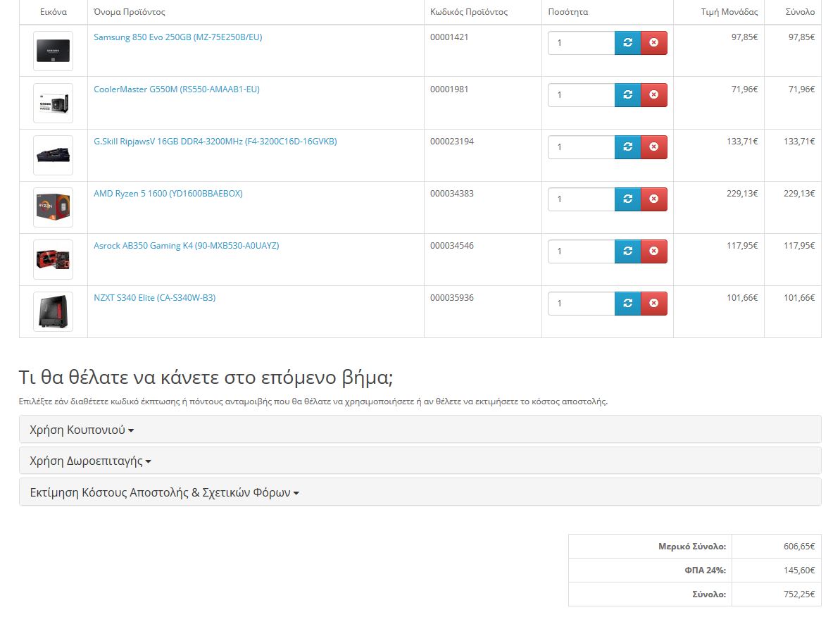Update quantity for NZXT S340 Elite

[627, 304]
